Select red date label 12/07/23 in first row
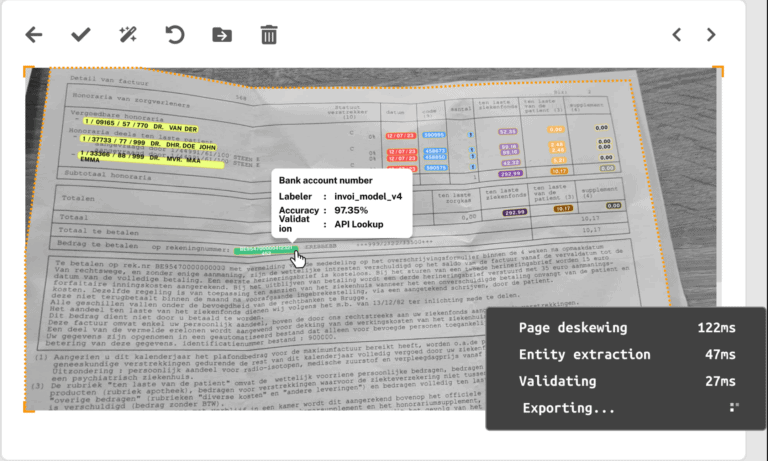 401,136
